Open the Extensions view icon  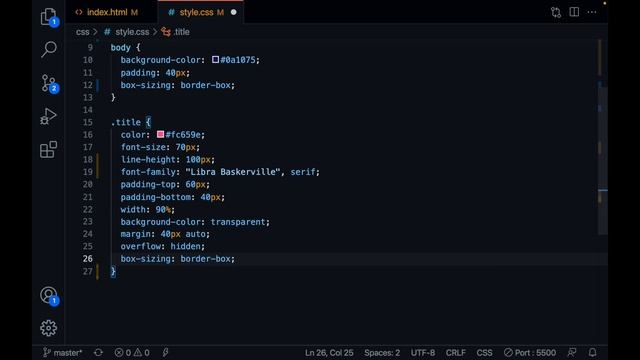point(49,149)
